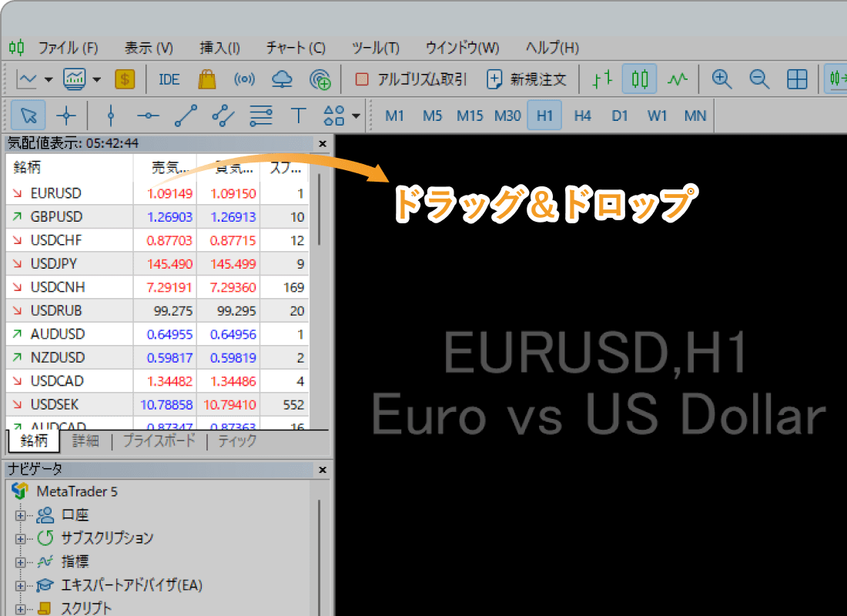
Task: Click the signals broadcast icon
Action: 244,79
